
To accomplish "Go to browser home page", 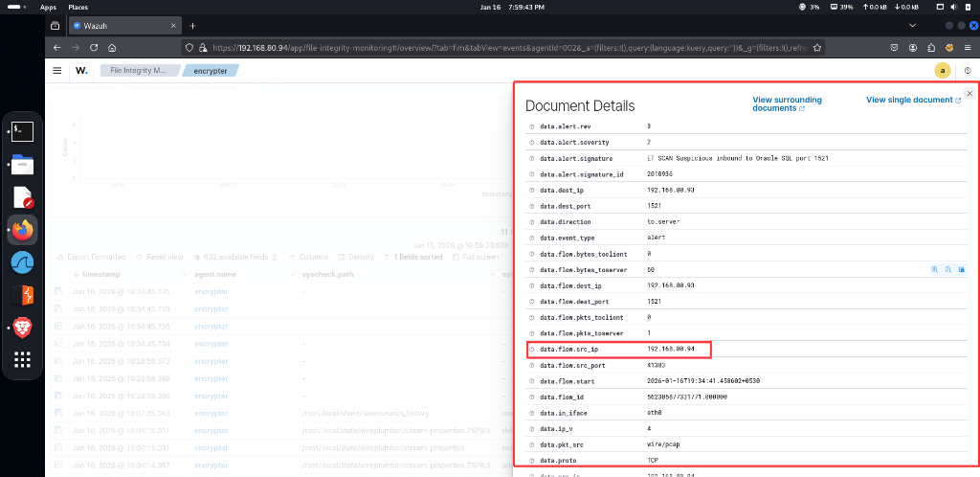I will tap(112, 48).
